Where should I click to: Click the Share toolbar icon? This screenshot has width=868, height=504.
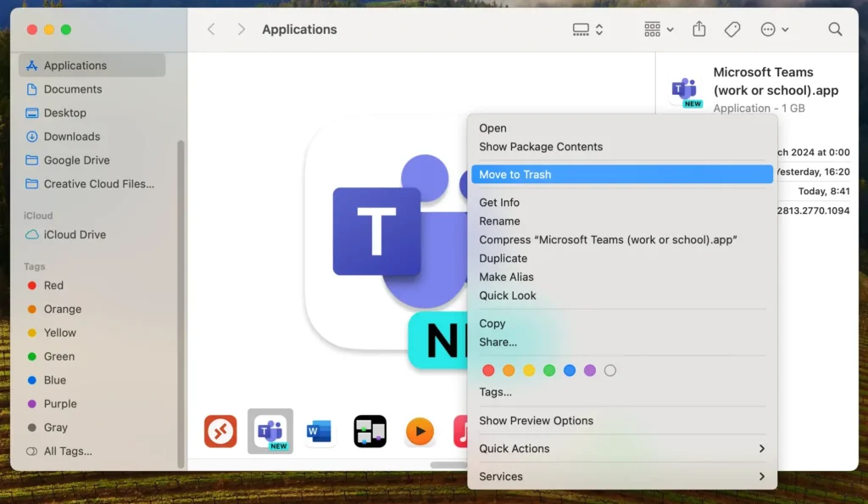[699, 29]
